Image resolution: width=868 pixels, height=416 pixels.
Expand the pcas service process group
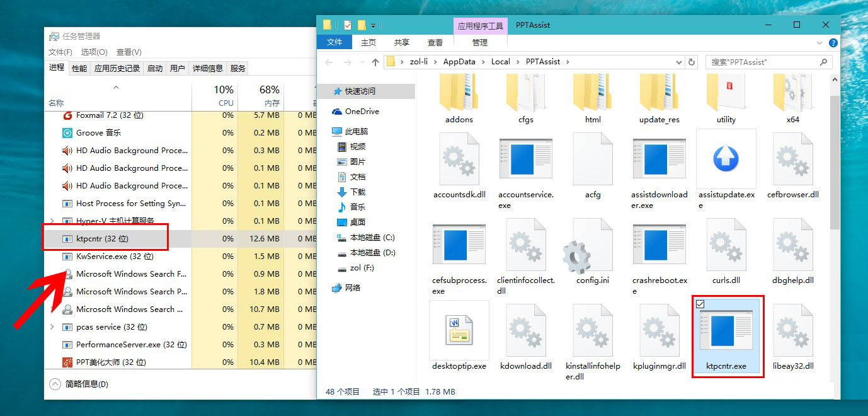point(52,327)
